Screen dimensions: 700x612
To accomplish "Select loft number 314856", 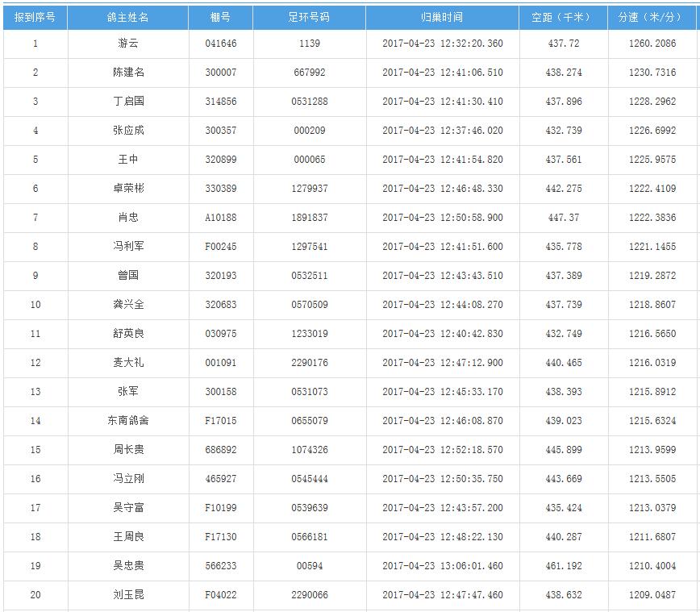I will click(x=220, y=102).
